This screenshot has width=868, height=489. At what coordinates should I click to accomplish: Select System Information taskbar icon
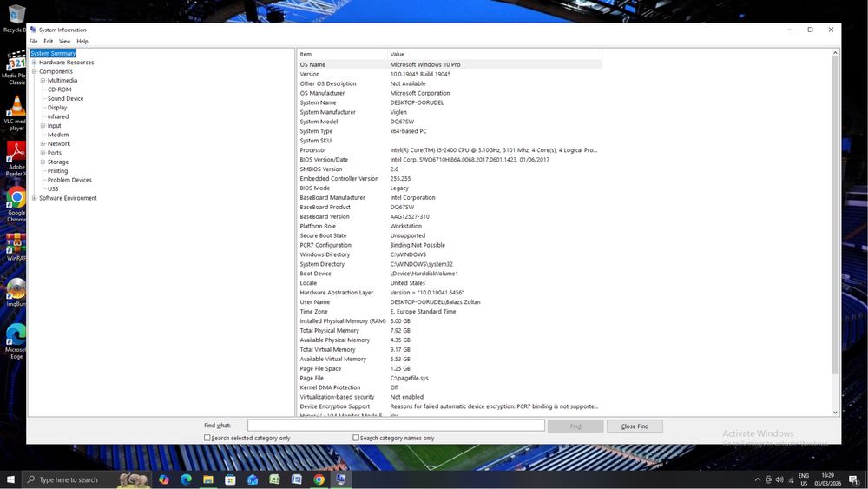(341, 479)
